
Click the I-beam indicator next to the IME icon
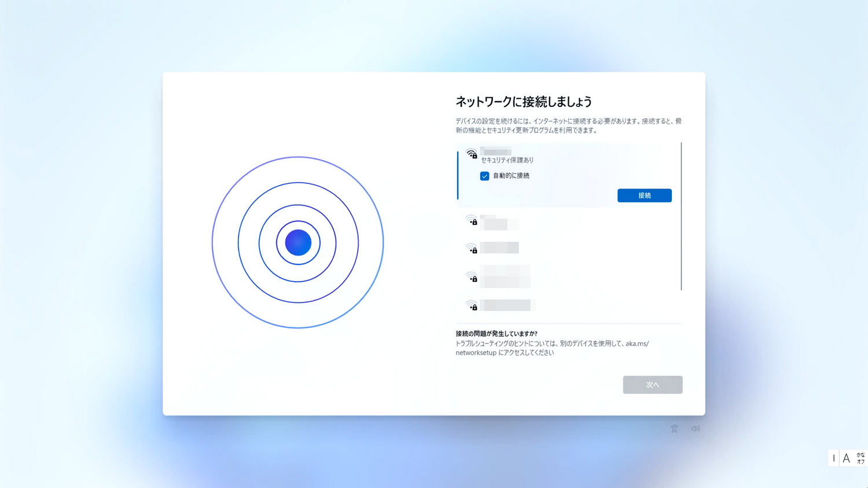coord(833,457)
